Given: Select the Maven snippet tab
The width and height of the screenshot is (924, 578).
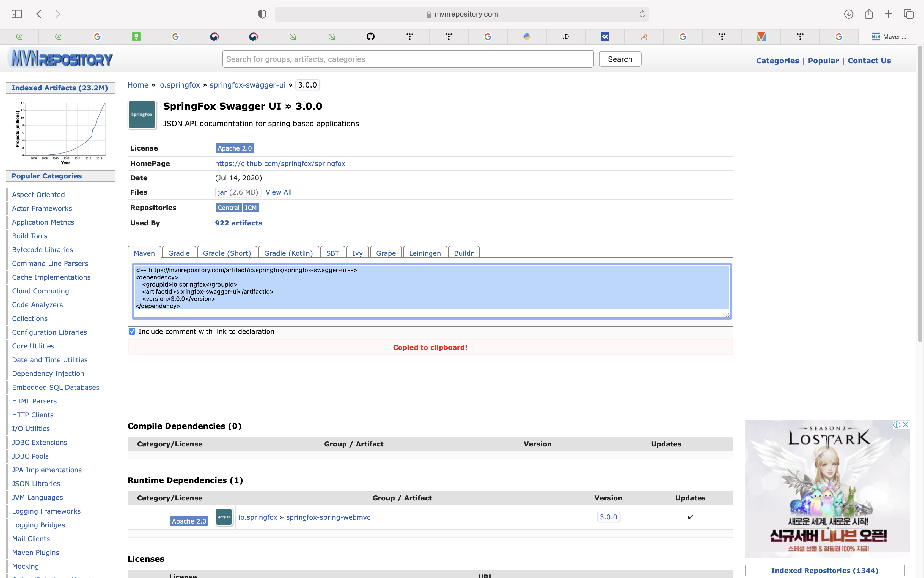Looking at the screenshot, I should pyautogui.click(x=144, y=253).
